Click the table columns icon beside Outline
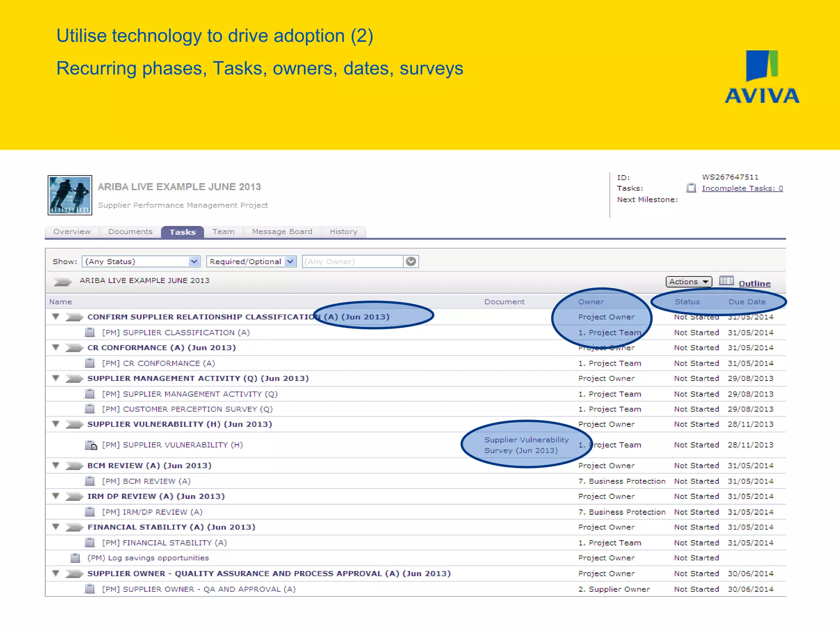This screenshot has width=840, height=630. 726,281
